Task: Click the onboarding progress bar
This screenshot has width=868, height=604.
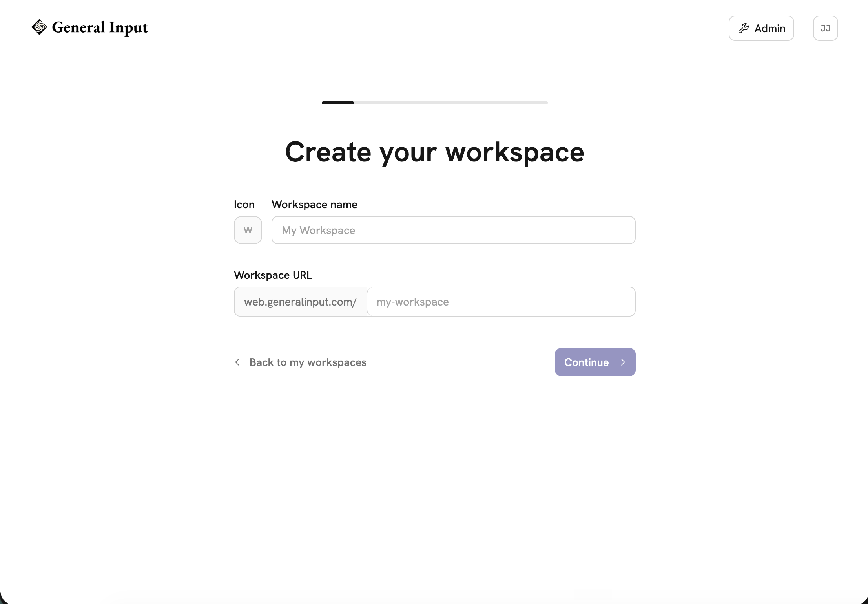Action: click(x=434, y=103)
